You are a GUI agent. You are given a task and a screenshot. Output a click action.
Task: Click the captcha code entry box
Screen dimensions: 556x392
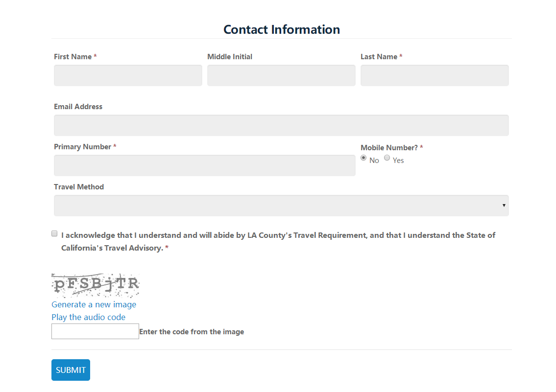[x=95, y=331]
